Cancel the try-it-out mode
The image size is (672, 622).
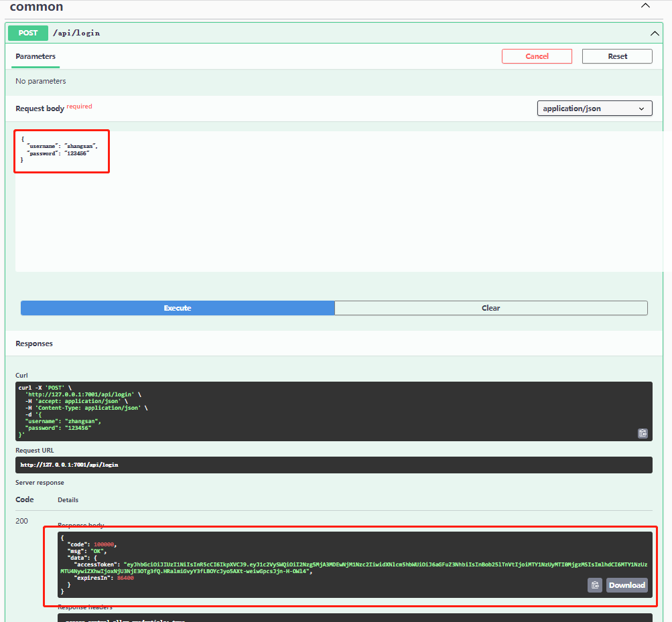pyautogui.click(x=537, y=56)
